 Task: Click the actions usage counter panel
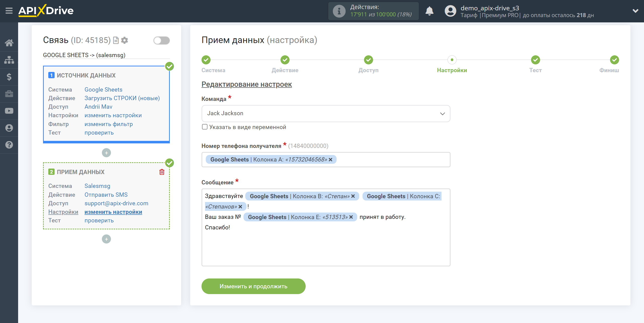pos(373,11)
